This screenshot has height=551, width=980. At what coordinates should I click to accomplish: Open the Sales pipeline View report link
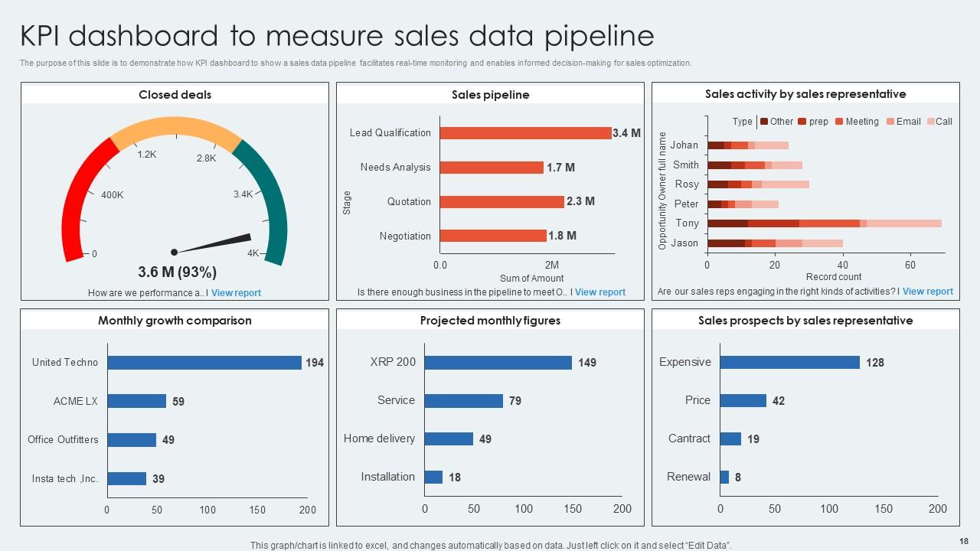pyautogui.click(x=599, y=292)
